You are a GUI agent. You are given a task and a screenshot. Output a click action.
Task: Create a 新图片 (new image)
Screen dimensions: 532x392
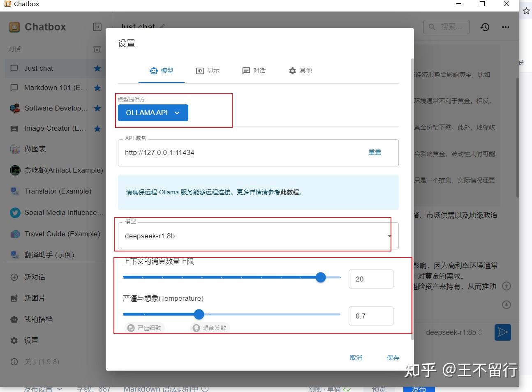pyautogui.click(x=35, y=298)
